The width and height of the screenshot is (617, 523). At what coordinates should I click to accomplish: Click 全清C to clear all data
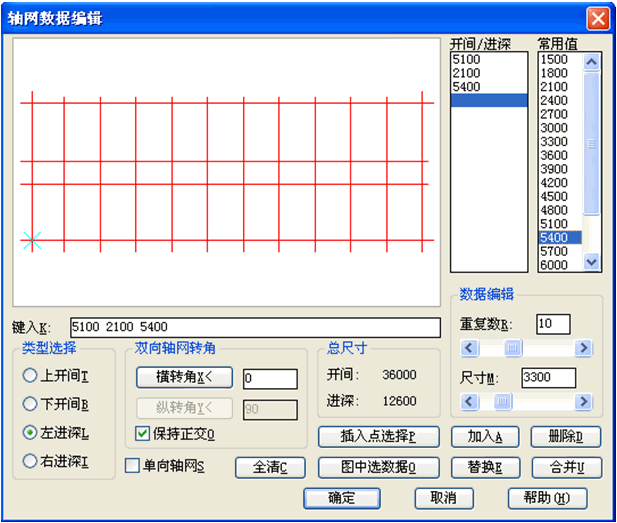269,467
